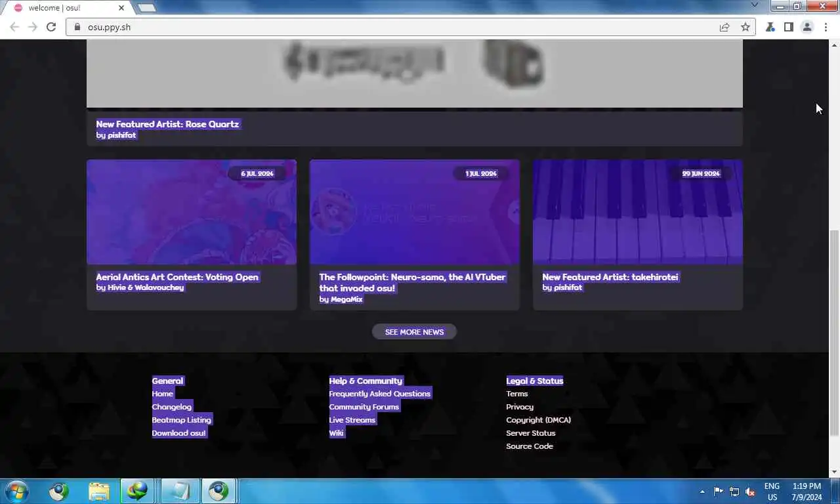Open the Copyright (DMCA) link
This screenshot has height=504, width=840.
pos(539,420)
